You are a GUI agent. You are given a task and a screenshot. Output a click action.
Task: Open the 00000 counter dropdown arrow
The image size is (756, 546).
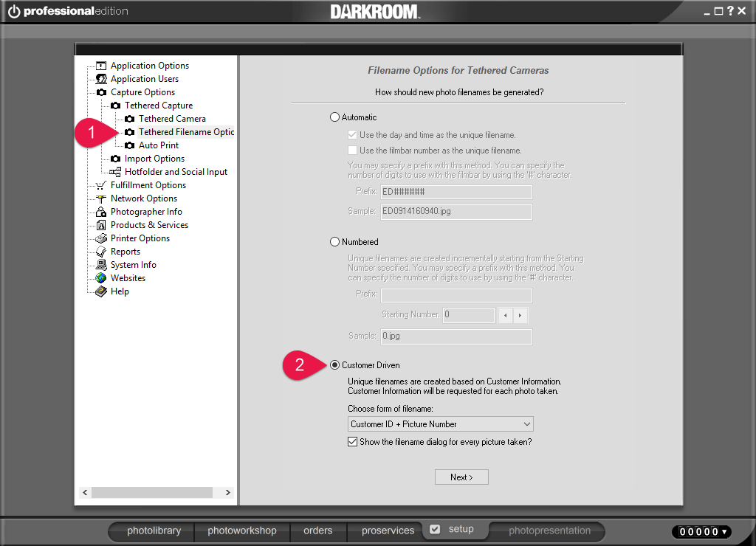coord(724,532)
